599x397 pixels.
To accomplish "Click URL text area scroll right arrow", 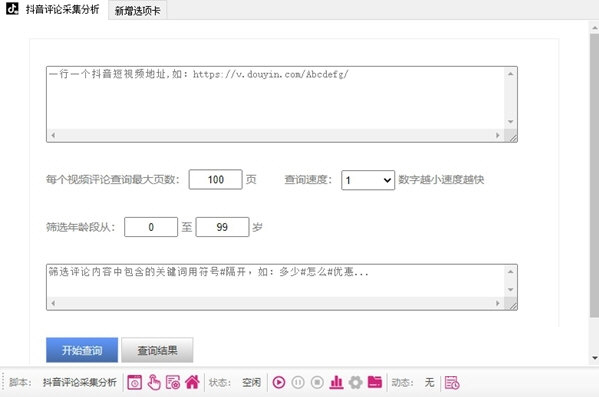I will 497,135.
